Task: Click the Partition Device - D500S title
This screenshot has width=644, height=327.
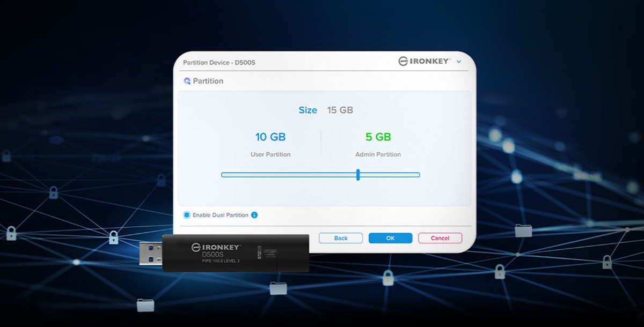Action: coord(219,63)
